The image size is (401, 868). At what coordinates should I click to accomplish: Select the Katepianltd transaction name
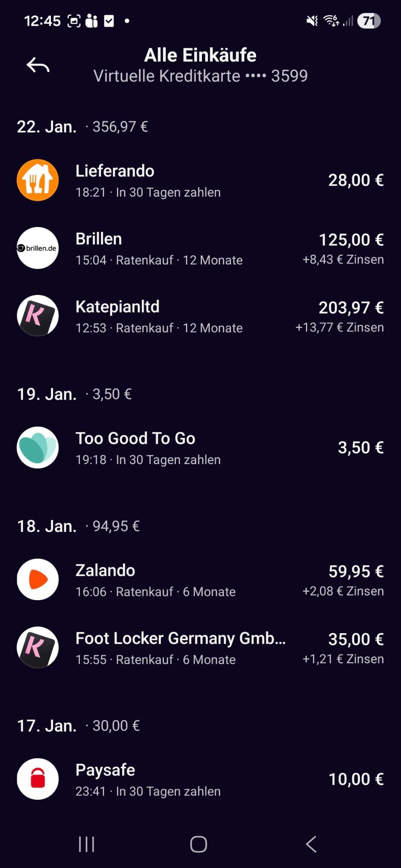pos(118,307)
